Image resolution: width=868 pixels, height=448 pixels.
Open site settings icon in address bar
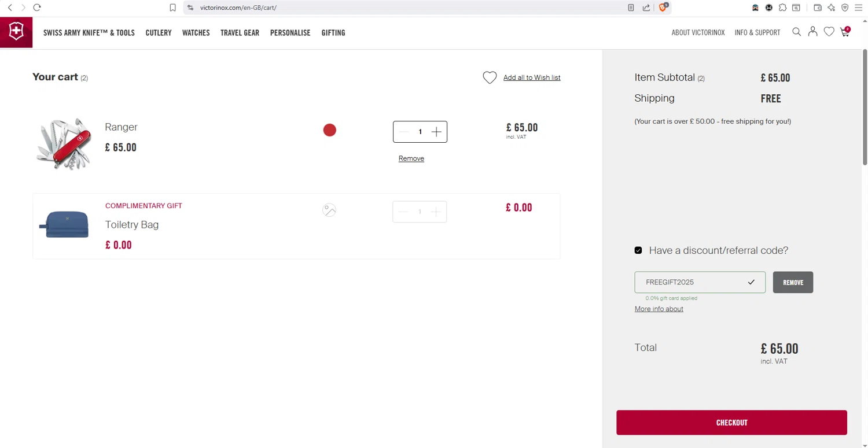point(190,8)
